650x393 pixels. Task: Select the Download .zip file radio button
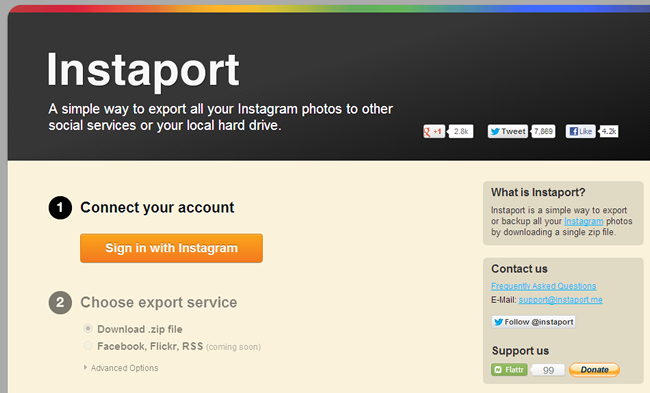click(x=88, y=329)
